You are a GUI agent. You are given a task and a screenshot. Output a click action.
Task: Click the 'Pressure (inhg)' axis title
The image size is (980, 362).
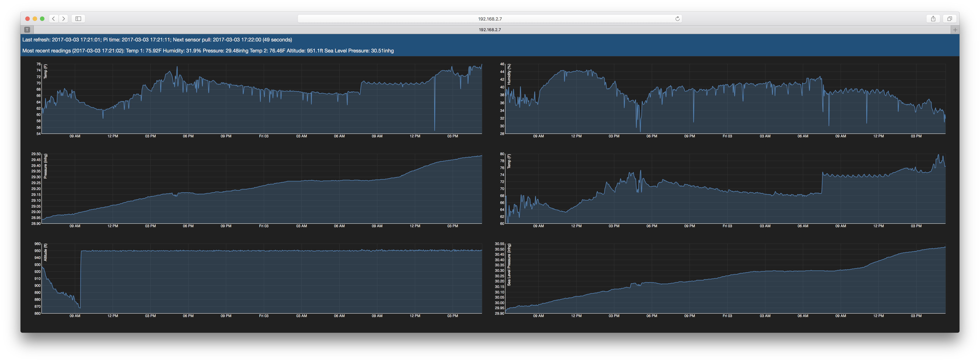(46, 166)
